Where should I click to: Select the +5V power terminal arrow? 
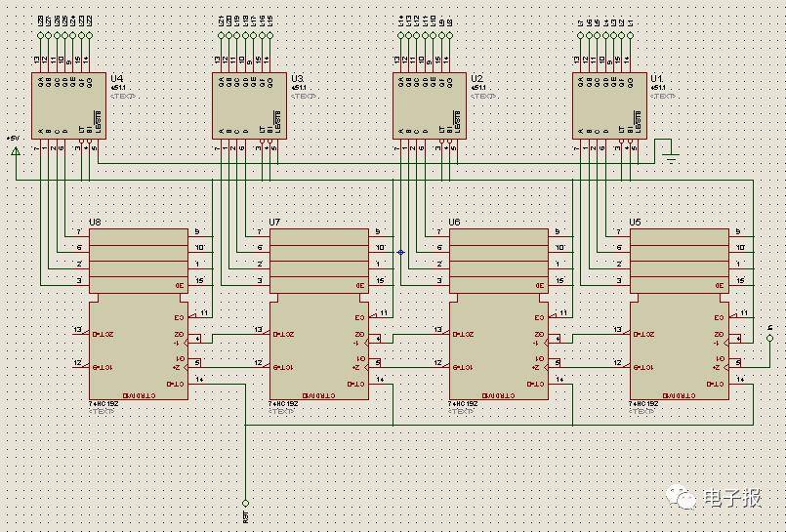pyautogui.click(x=15, y=151)
